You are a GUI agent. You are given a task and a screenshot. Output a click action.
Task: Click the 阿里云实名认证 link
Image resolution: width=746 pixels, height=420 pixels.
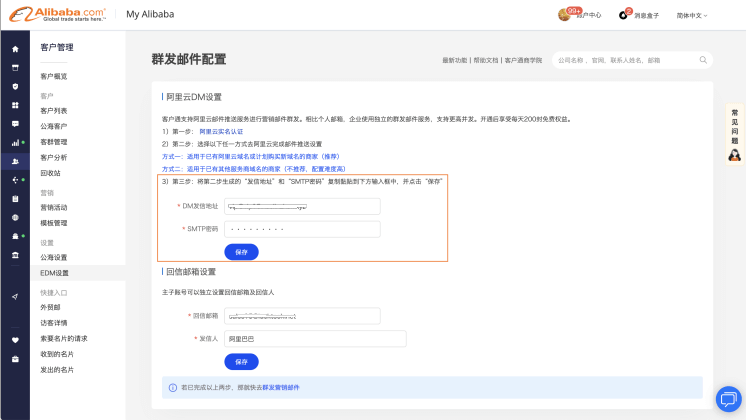(x=220, y=131)
